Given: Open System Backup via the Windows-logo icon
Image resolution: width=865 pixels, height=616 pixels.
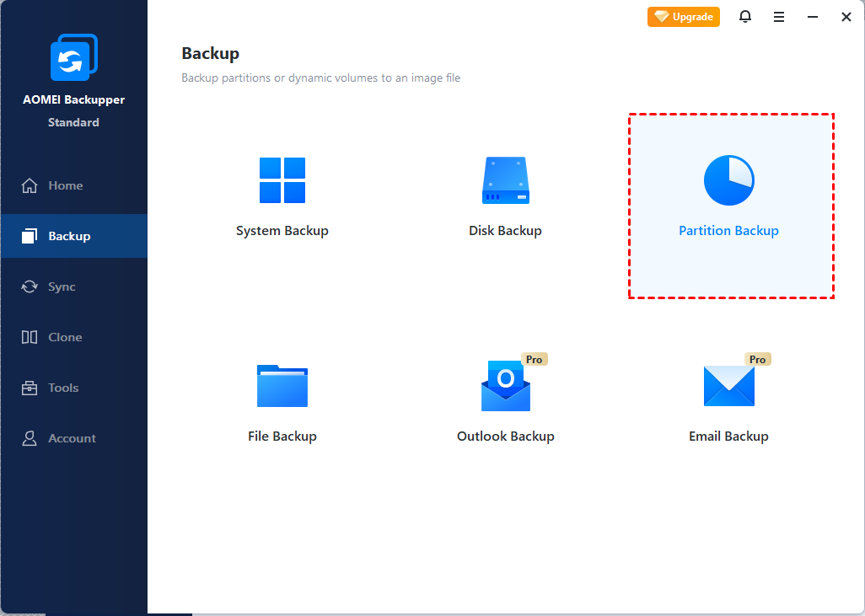Looking at the screenshot, I should click(282, 180).
